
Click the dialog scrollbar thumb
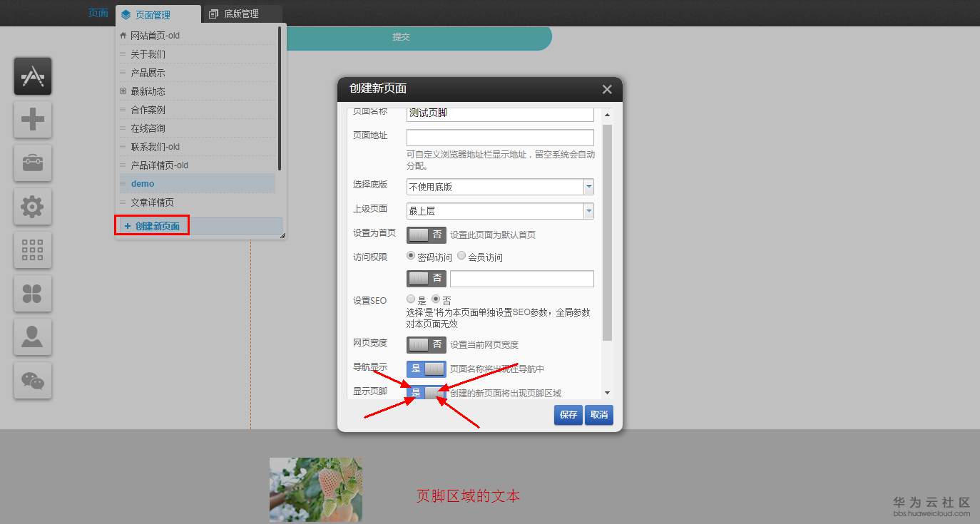pyautogui.click(x=607, y=232)
